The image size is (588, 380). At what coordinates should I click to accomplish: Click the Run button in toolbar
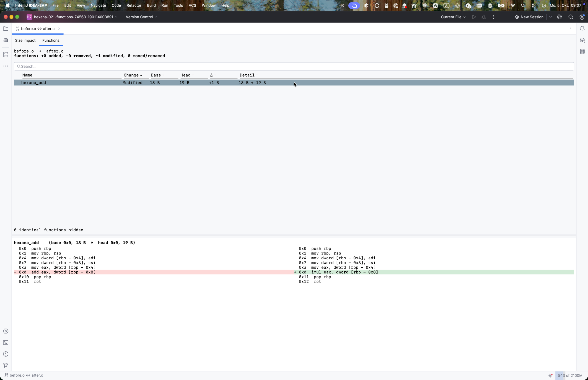(474, 17)
